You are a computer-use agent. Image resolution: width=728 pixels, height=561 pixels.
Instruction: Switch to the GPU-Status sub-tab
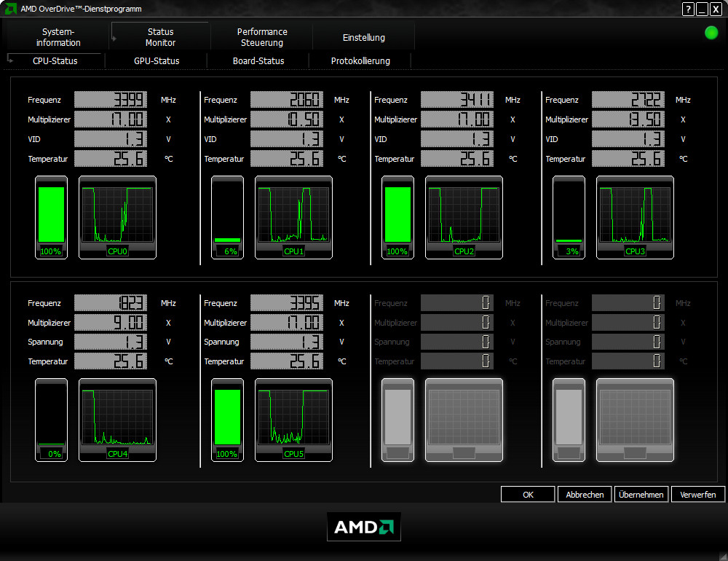coord(157,61)
